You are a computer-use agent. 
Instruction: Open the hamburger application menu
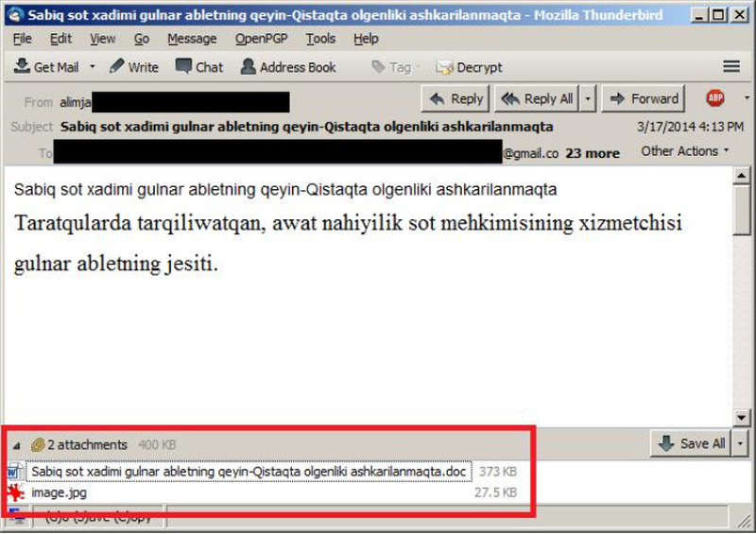pos(730,67)
